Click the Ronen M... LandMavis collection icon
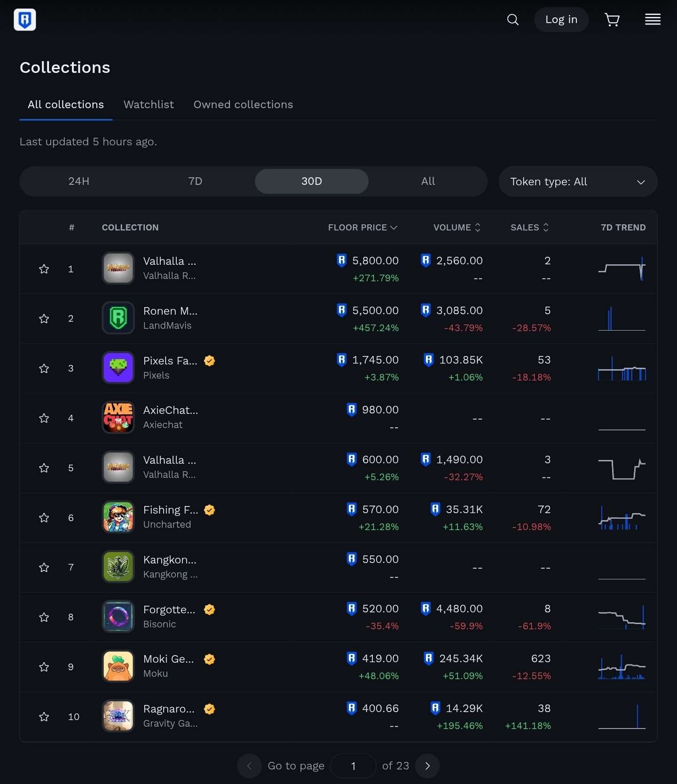The height and width of the screenshot is (784, 677). coord(118,318)
